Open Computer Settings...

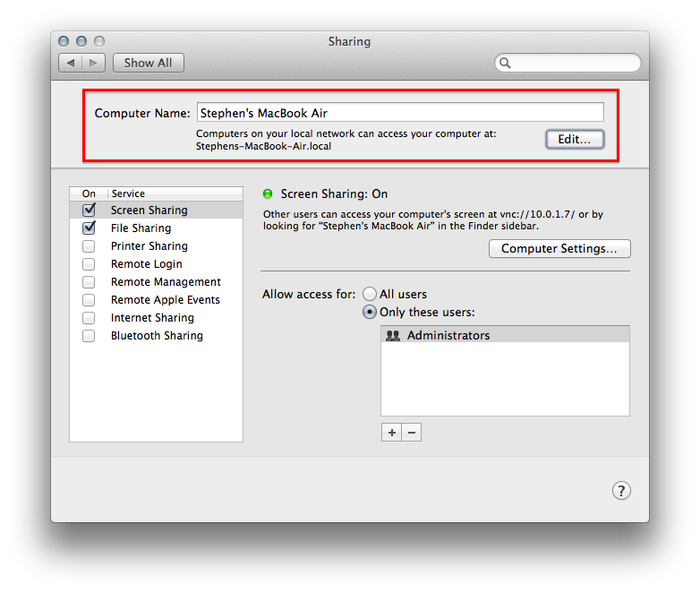click(x=559, y=248)
